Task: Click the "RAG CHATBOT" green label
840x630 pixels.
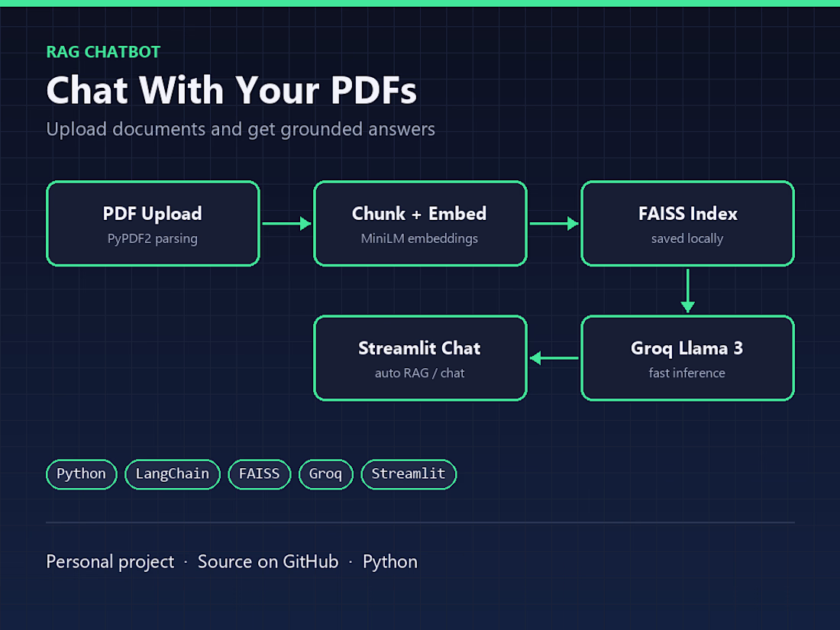Action: click(103, 52)
